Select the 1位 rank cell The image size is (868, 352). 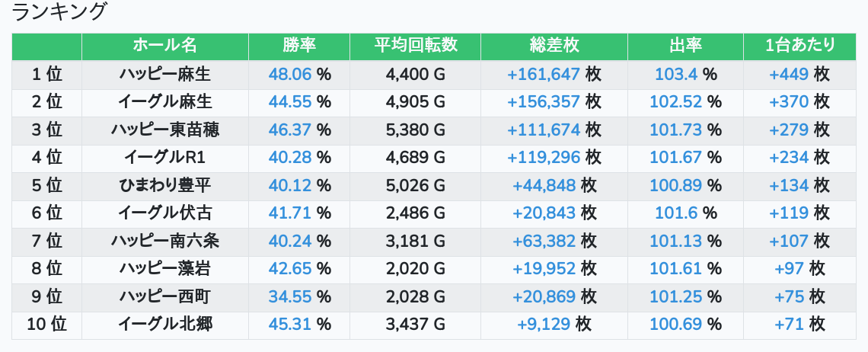(47, 74)
